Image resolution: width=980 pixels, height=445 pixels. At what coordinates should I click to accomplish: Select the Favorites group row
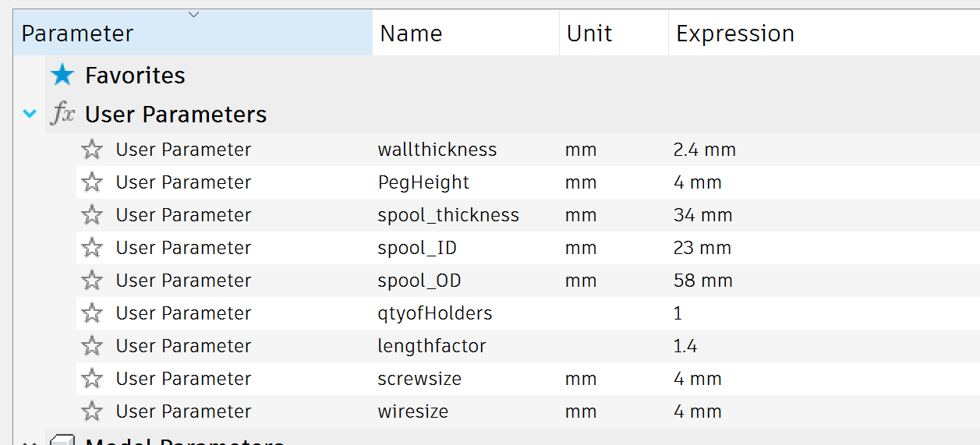point(512,75)
